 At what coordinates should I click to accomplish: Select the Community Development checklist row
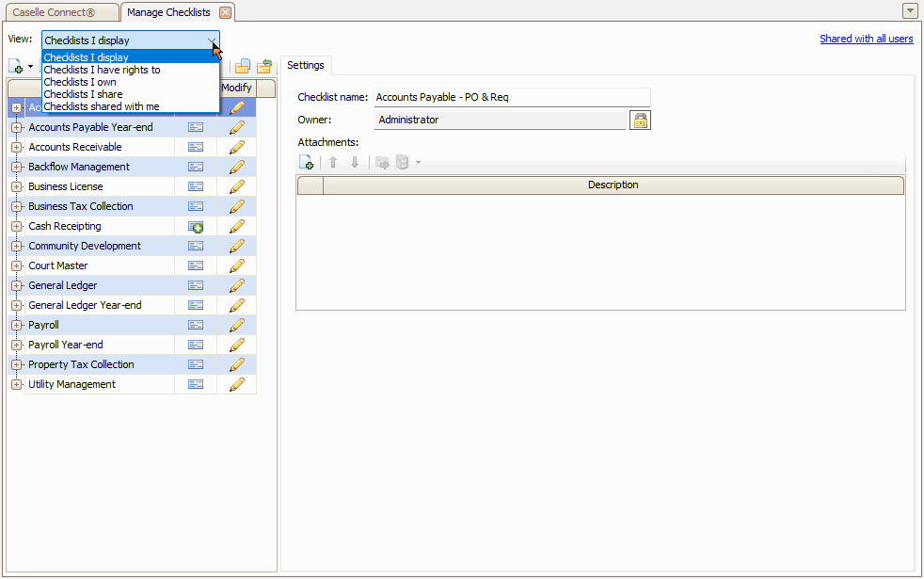(x=85, y=247)
